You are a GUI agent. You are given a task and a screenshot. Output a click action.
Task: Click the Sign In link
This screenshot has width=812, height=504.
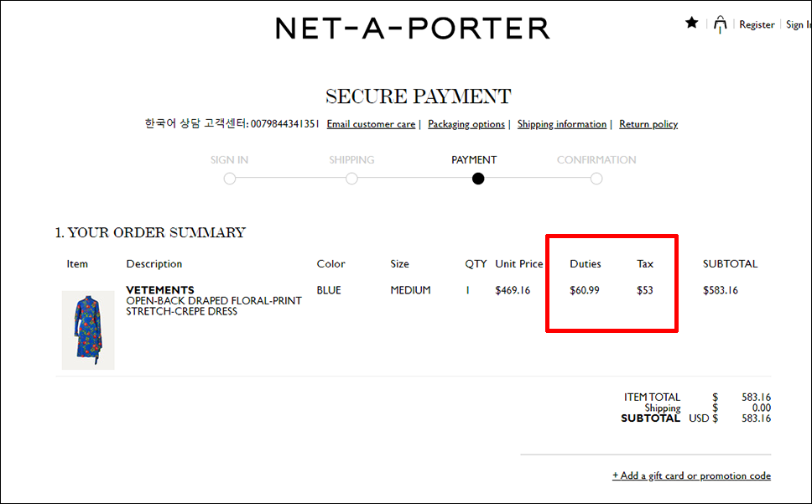pos(797,25)
